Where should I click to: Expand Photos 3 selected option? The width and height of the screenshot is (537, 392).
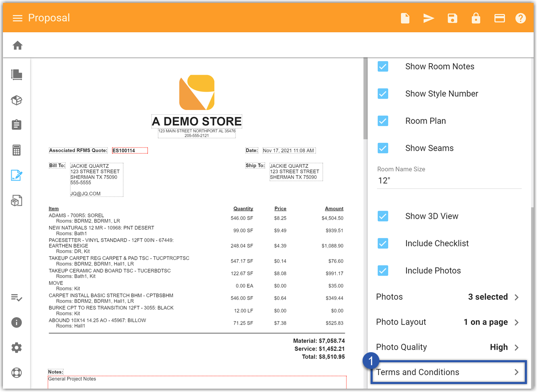point(448,297)
